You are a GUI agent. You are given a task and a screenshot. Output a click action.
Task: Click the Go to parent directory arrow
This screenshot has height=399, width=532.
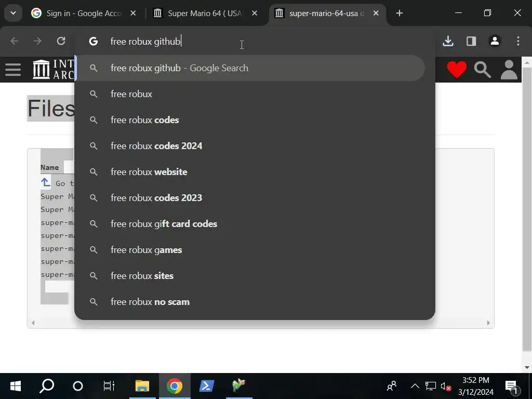46,182
